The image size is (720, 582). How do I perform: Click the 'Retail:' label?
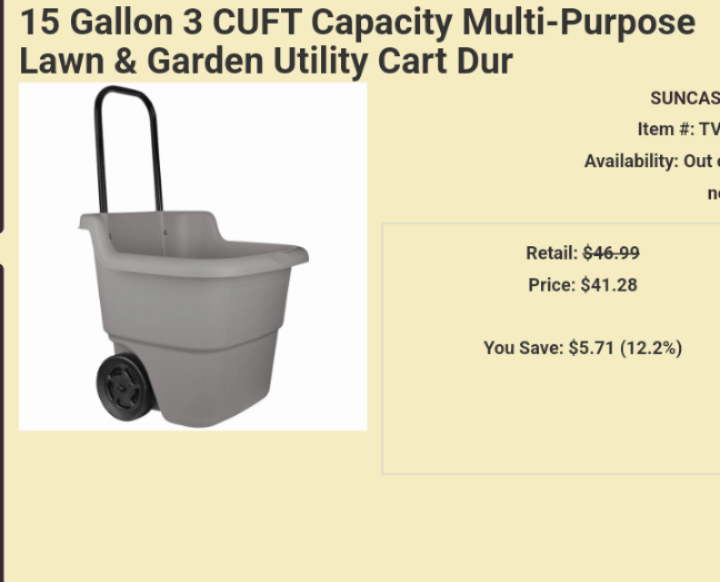pyautogui.click(x=552, y=253)
